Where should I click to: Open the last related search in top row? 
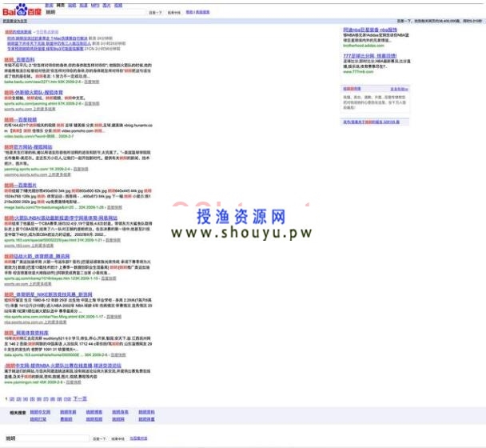146,412
